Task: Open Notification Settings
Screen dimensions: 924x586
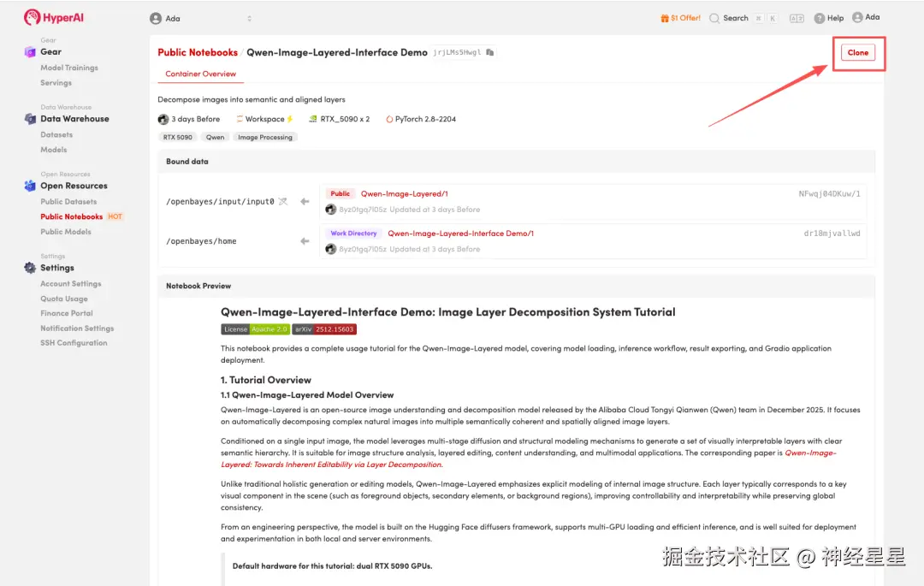Action: (x=77, y=328)
